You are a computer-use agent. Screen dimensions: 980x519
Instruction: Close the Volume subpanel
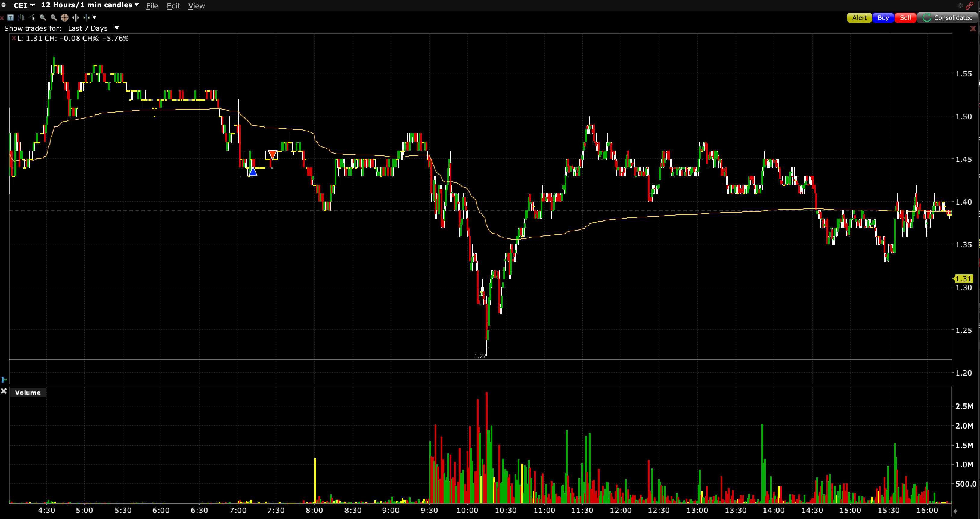tap(4, 391)
